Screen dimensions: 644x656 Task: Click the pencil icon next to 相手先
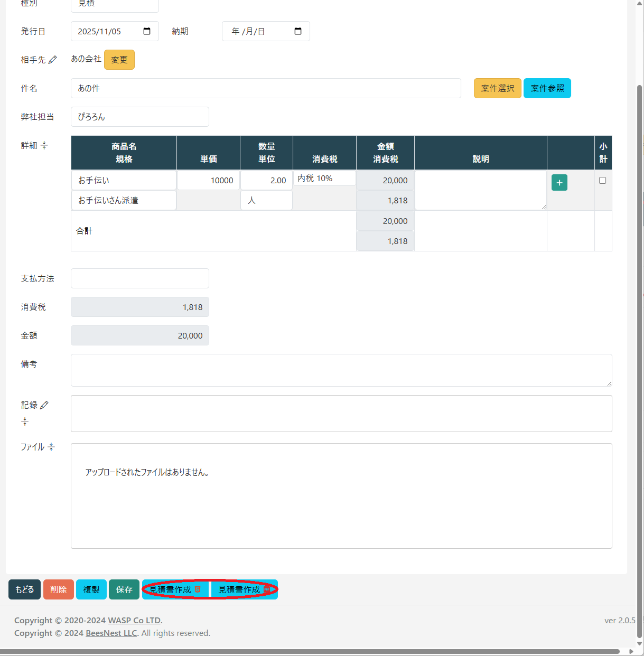point(52,60)
